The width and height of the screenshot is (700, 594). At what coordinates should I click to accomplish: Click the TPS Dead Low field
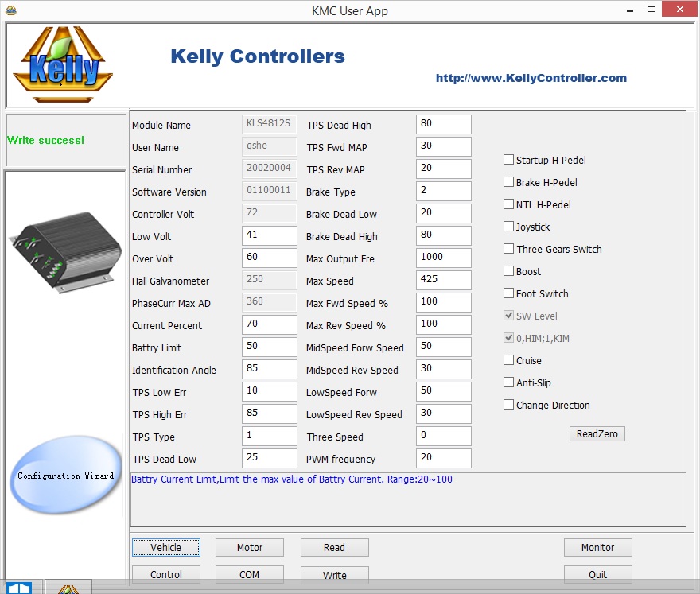pos(269,458)
